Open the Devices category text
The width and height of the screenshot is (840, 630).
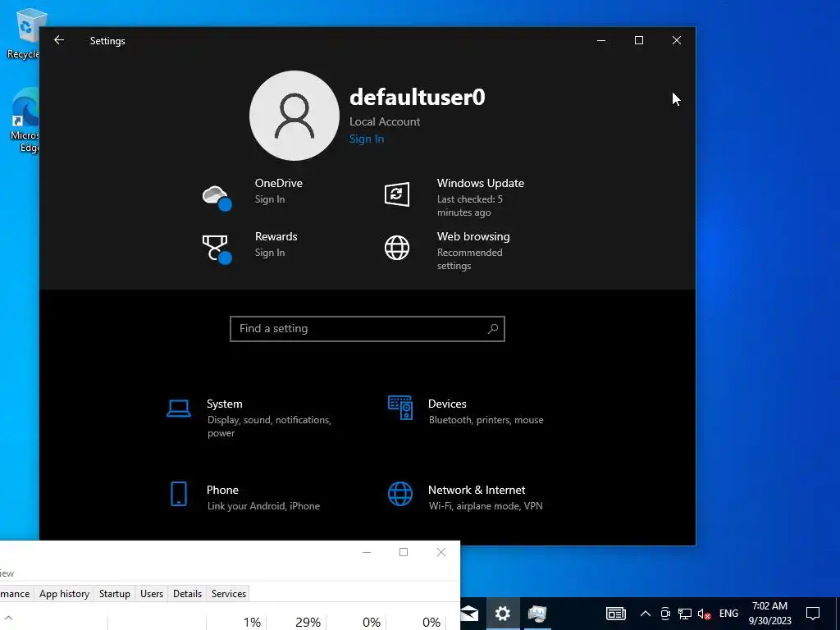(486, 412)
